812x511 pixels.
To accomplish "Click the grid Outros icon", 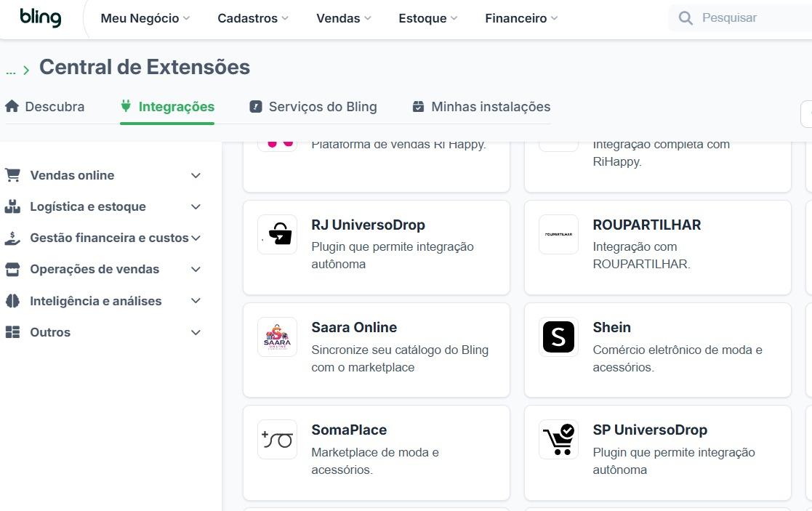I will 12,332.
